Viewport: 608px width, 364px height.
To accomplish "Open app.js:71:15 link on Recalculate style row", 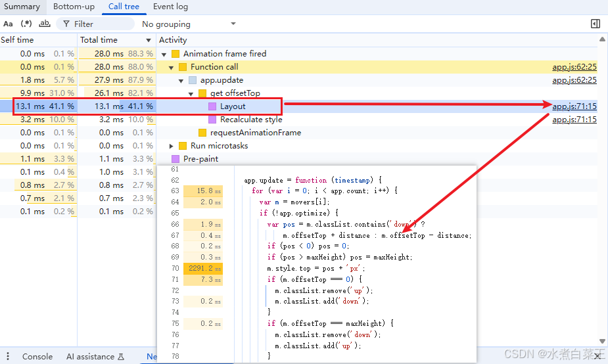I will (x=574, y=120).
